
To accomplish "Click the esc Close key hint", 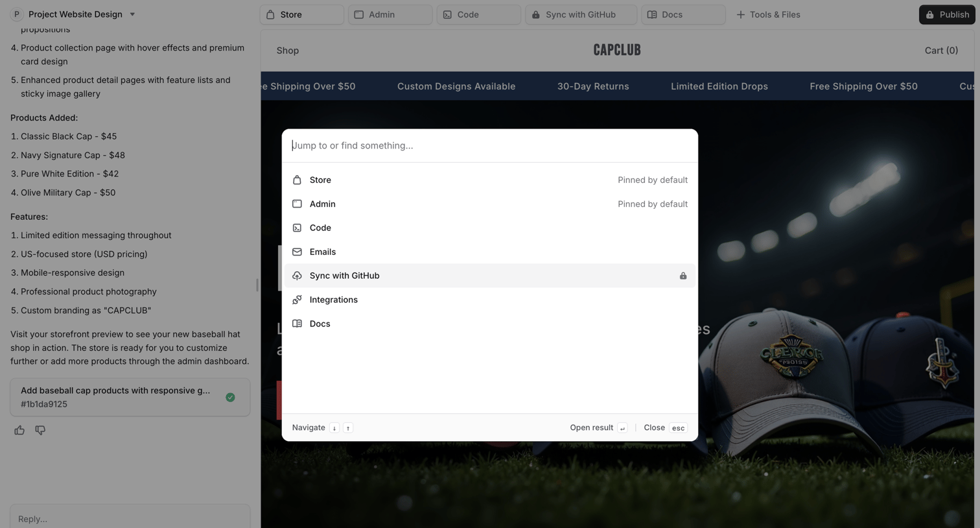I will tap(678, 428).
